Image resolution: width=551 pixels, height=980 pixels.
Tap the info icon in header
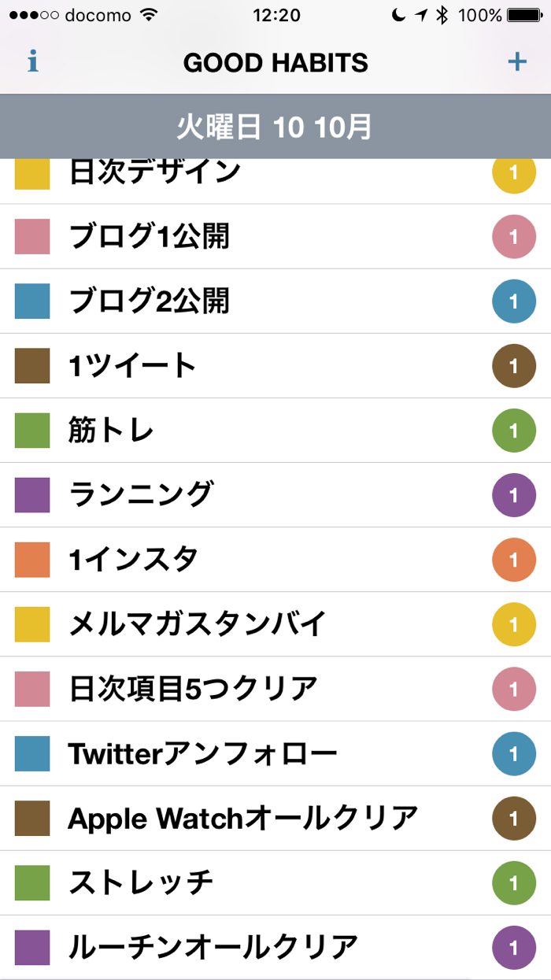(x=33, y=62)
